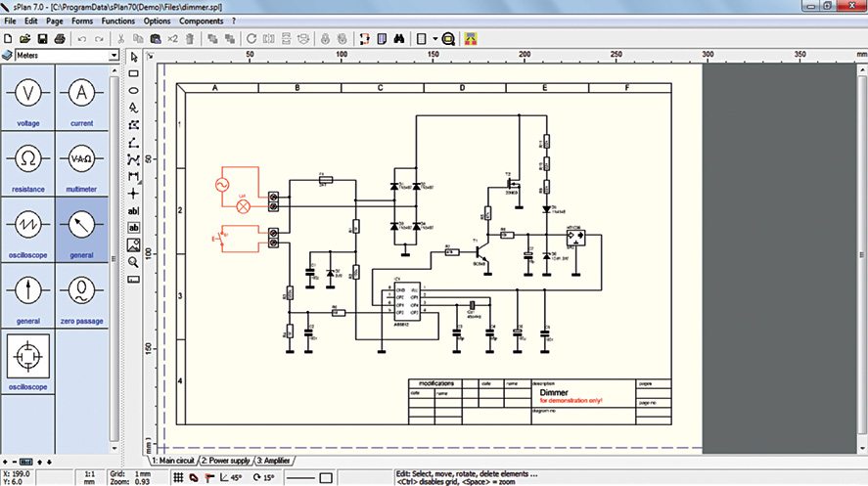
Task: Select the pointer arrow tool
Action: (134, 57)
